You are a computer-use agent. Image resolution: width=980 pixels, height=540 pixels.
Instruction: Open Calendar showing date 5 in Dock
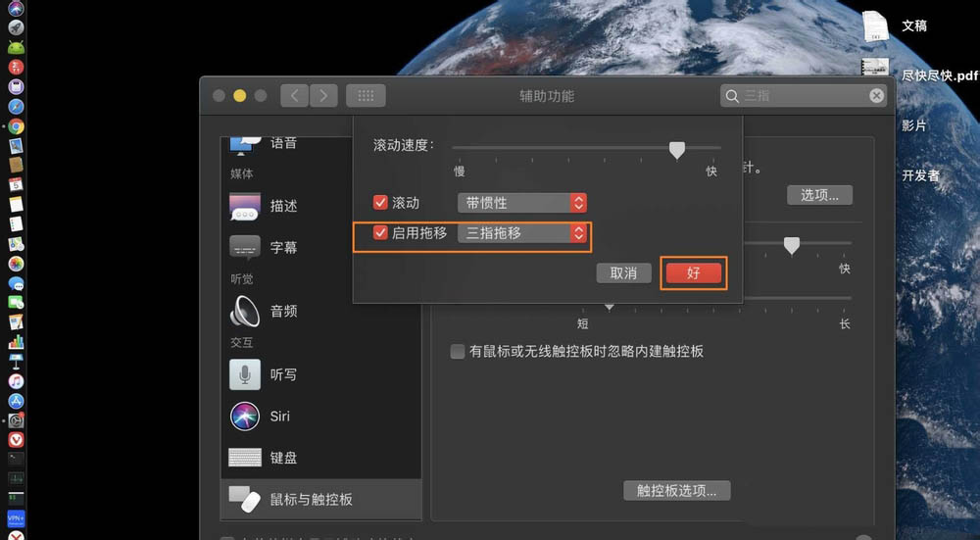click(x=16, y=185)
